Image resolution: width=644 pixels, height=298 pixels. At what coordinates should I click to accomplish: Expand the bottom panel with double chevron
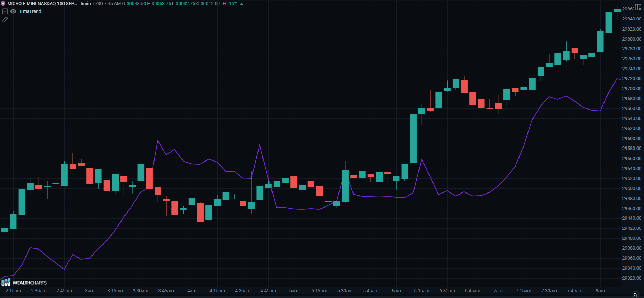(635, 295)
